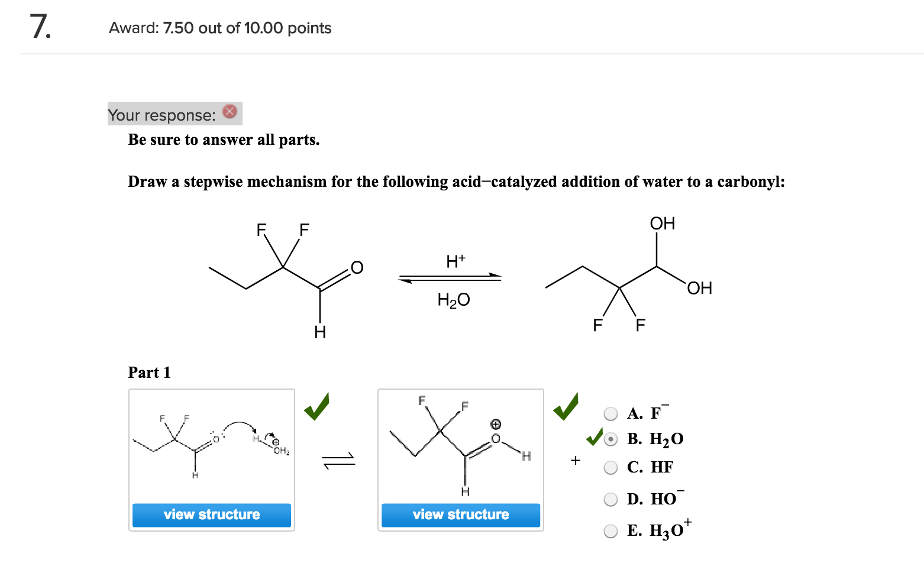The height and width of the screenshot is (576, 924).
Task: Click the Your response label
Action: click(161, 115)
